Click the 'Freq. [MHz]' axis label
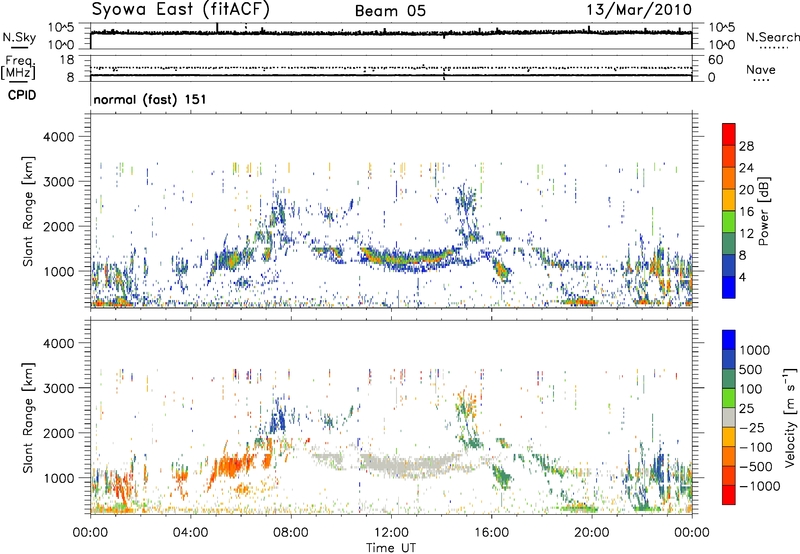Screen dimensions: 800x554 pos(19,68)
